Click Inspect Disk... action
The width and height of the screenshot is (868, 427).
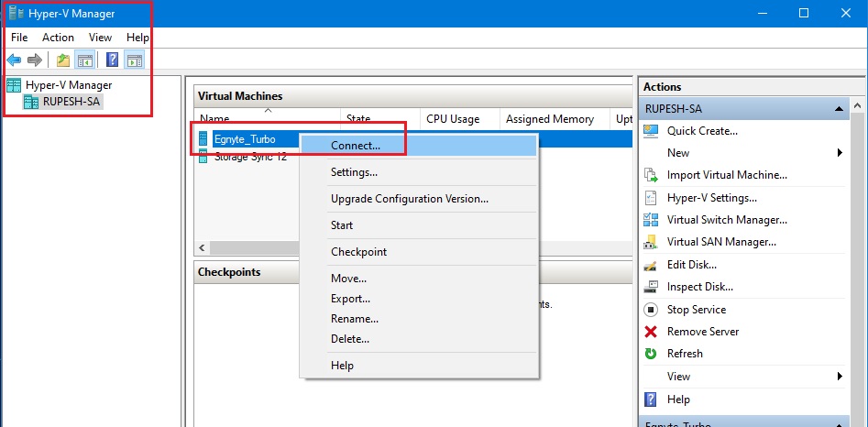699,287
